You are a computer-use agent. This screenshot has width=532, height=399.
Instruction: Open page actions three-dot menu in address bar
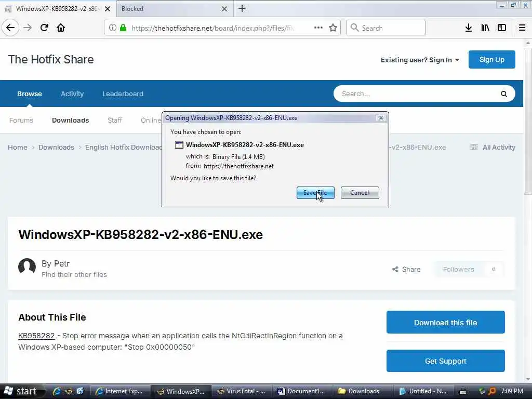tap(318, 28)
